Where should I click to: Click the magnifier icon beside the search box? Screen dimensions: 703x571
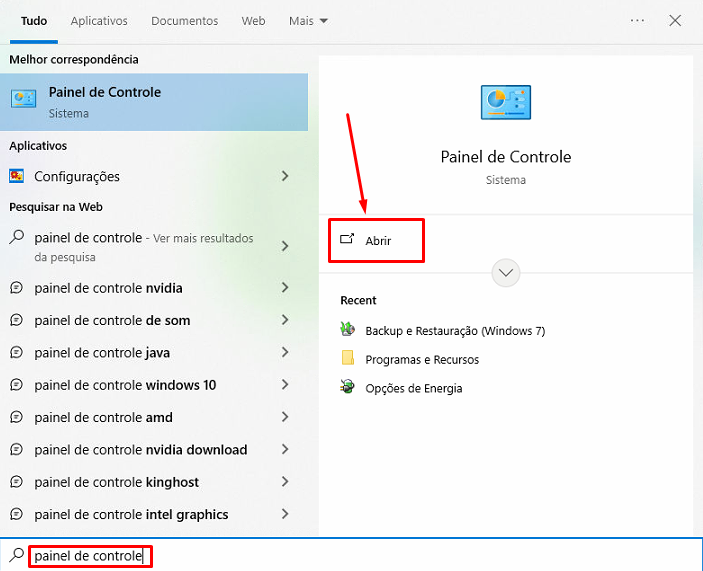point(16,555)
